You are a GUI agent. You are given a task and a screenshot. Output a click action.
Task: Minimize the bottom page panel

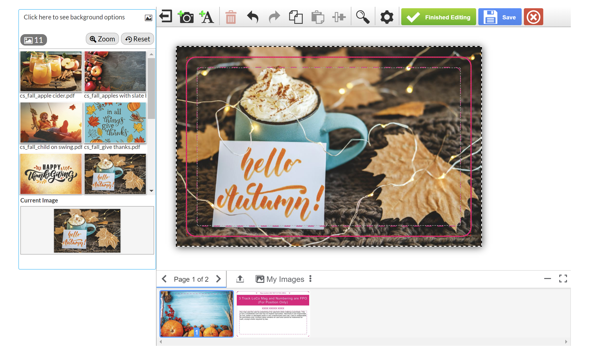pos(548,279)
